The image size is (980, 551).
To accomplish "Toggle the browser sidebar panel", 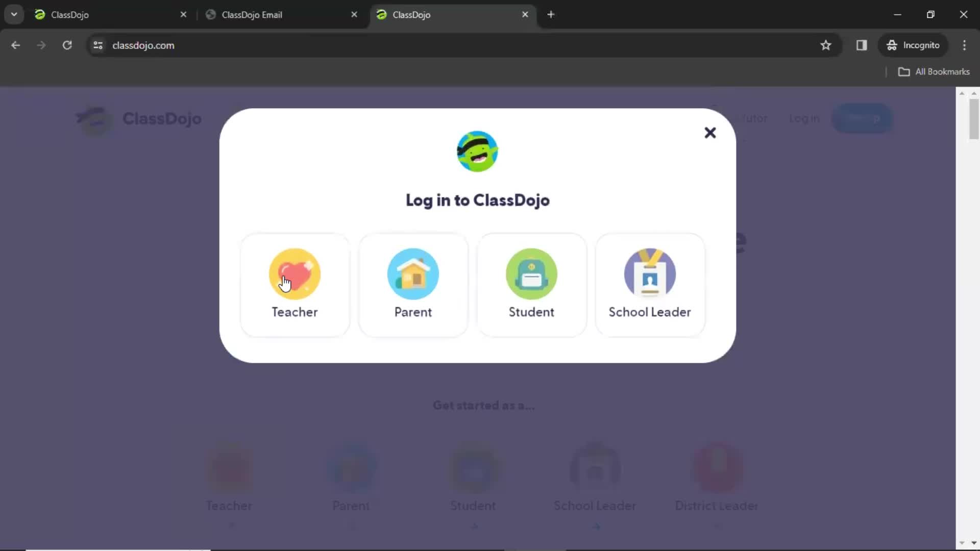I will [862, 45].
